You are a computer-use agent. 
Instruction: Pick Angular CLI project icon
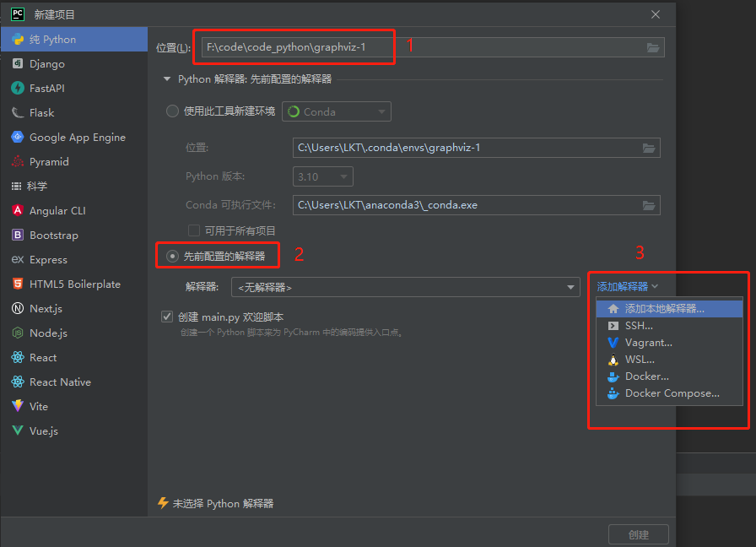tap(18, 210)
